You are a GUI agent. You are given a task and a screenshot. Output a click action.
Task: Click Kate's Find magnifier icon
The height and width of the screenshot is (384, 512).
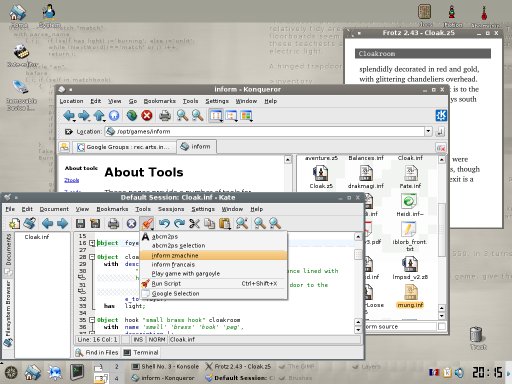[x=242, y=224]
